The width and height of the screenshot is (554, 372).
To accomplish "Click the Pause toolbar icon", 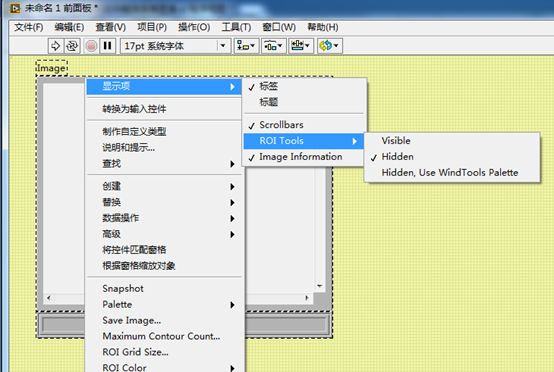I will [x=107, y=46].
